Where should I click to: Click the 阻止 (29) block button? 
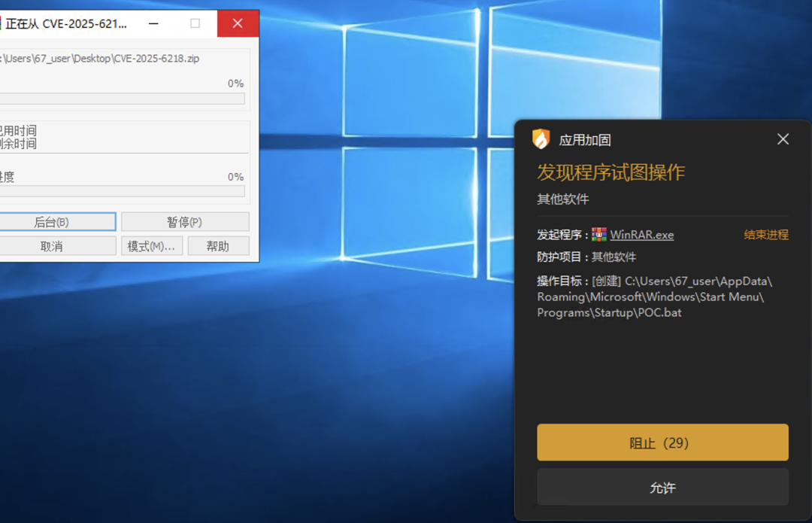pyautogui.click(x=662, y=442)
